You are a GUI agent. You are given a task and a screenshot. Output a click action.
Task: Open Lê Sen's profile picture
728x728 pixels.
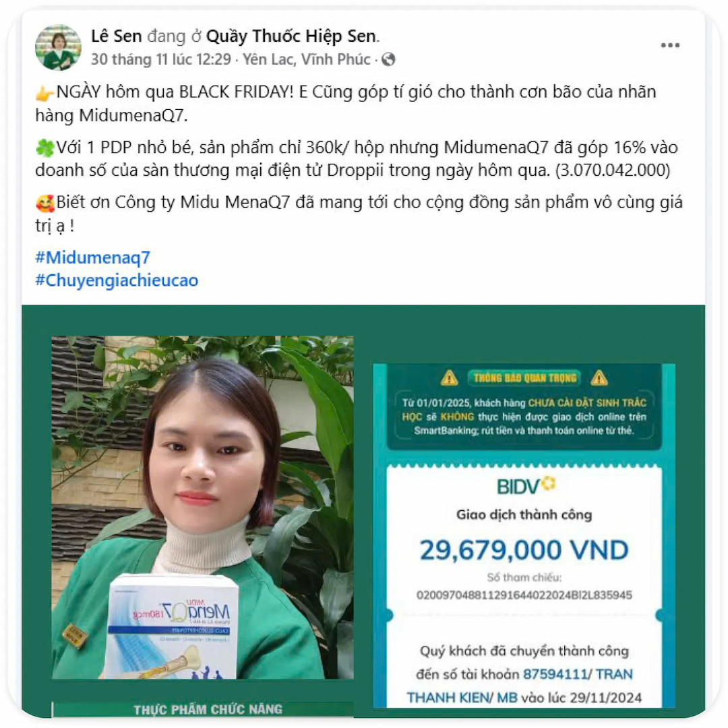pyautogui.click(x=58, y=47)
